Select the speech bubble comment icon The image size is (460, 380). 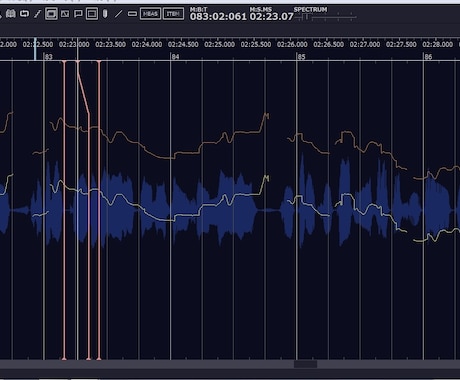(x=78, y=14)
